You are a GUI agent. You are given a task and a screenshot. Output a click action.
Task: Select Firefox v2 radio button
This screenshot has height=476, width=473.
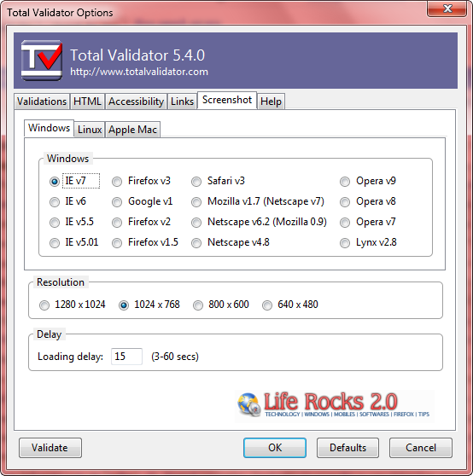point(117,223)
